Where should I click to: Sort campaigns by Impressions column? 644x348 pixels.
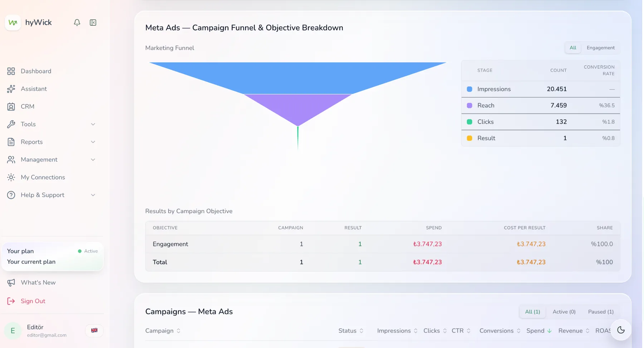pos(397,331)
